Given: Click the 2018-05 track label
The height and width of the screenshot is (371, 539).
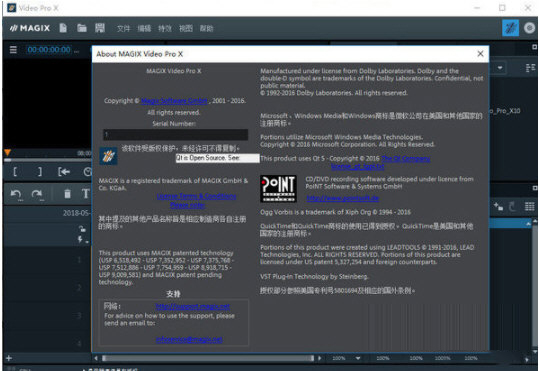Looking at the screenshot, I should coord(76,213).
